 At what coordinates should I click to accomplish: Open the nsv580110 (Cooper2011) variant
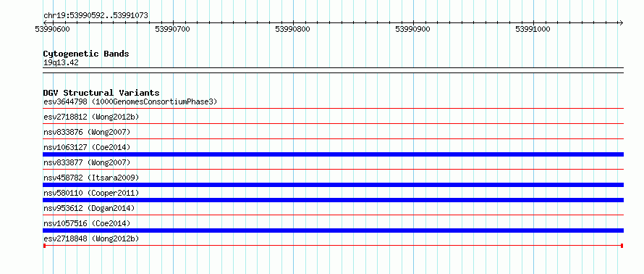click(91, 193)
